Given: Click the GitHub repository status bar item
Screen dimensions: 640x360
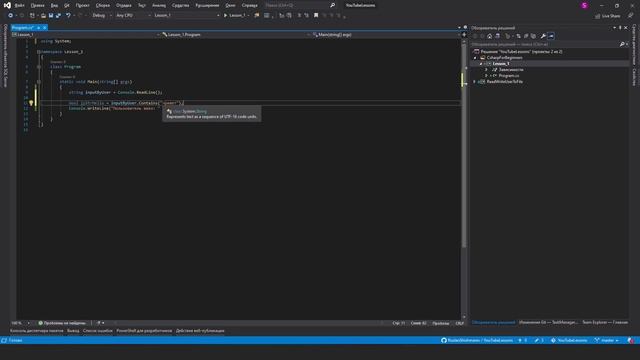Looking at the screenshot, I should (x=476, y=340).
